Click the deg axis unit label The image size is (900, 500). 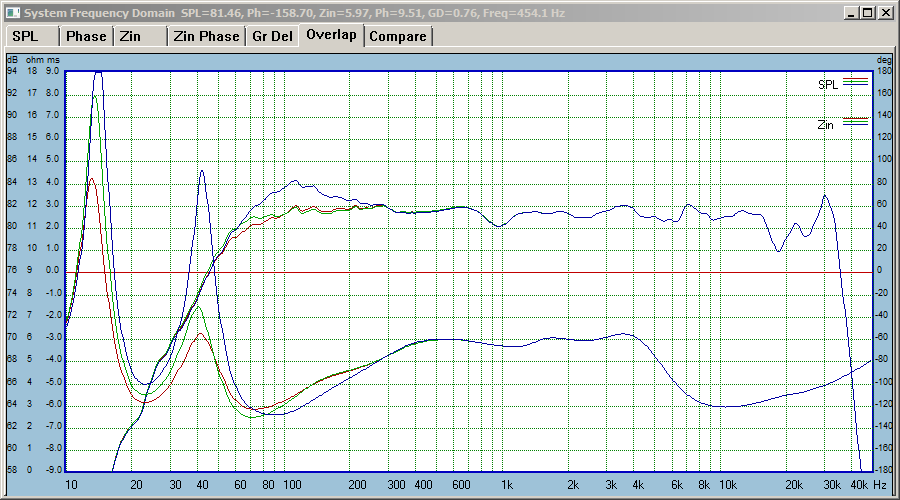coord(884,60)
